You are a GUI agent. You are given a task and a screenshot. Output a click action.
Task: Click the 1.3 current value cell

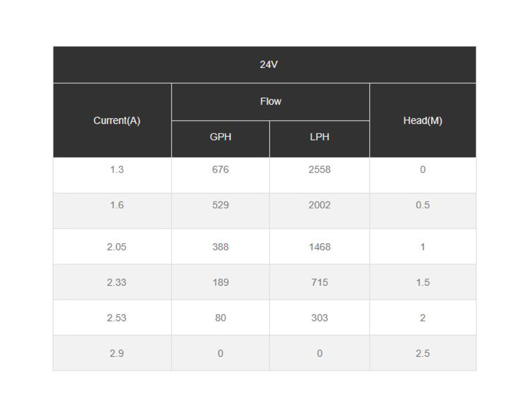click(x=112, y=175)
